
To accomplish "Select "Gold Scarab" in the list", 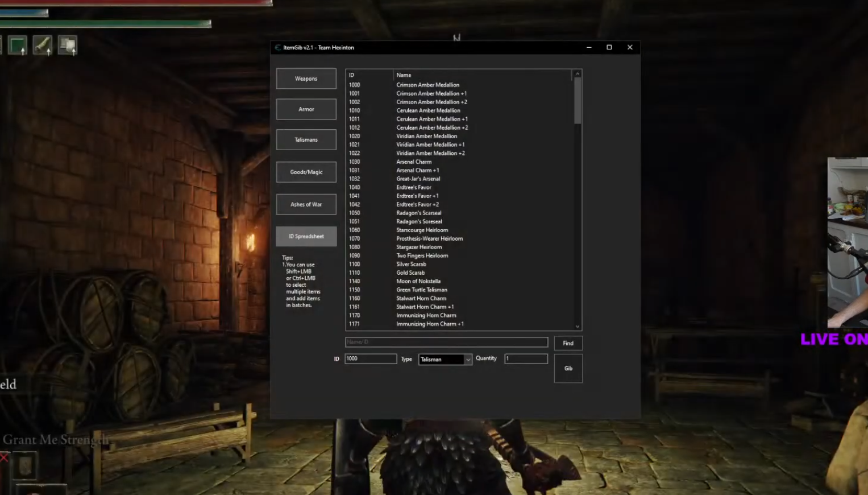I will (459, 273).
